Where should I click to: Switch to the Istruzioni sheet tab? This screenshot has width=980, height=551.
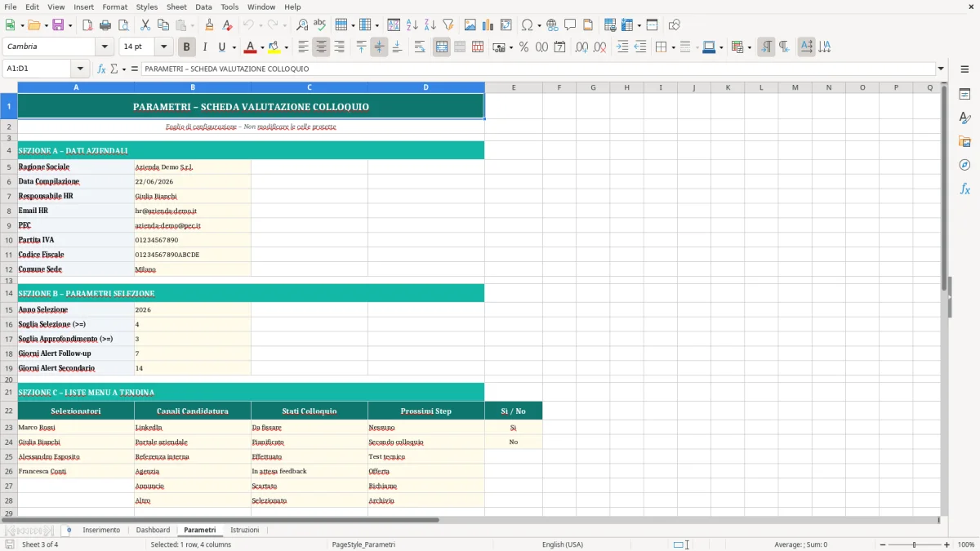coord(244,530)
